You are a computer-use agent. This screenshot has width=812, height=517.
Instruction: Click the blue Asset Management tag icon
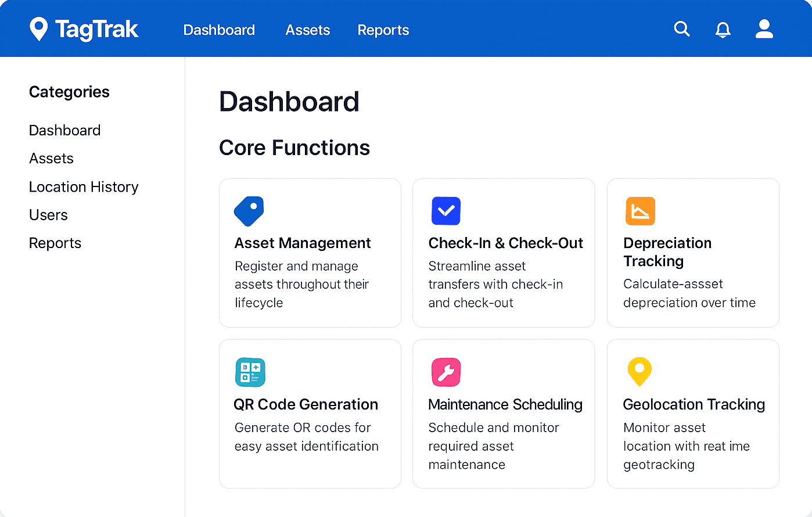(249, 211)
